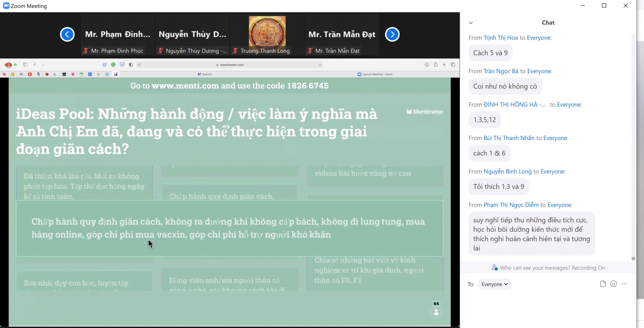
Task: Open the file attachment icon in chat
Action: pyautogui.click(x=603, y=284)
